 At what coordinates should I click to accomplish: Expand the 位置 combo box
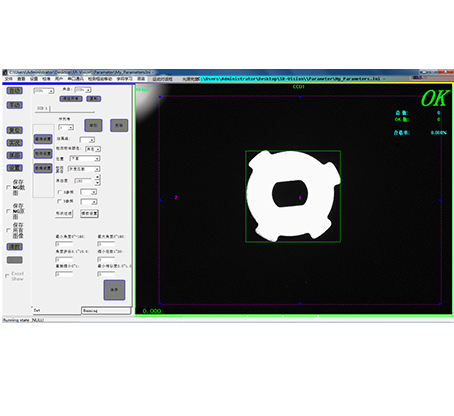pos(85,159)
